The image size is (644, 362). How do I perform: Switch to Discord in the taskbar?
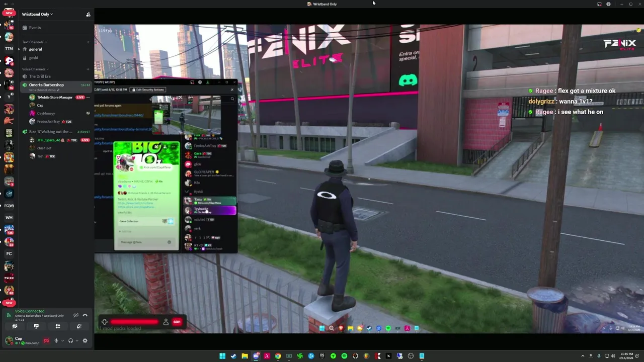tap(256, 356)
